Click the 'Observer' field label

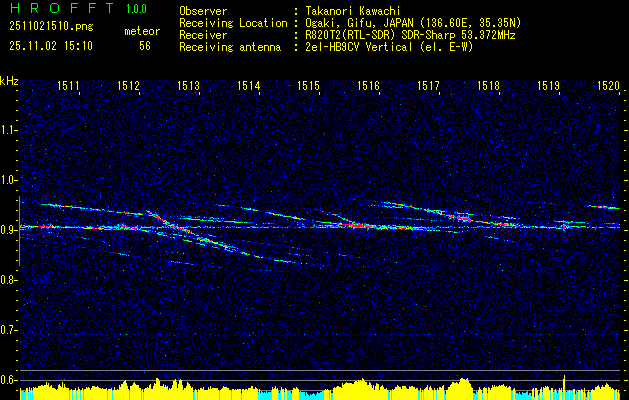coord(203,11)
